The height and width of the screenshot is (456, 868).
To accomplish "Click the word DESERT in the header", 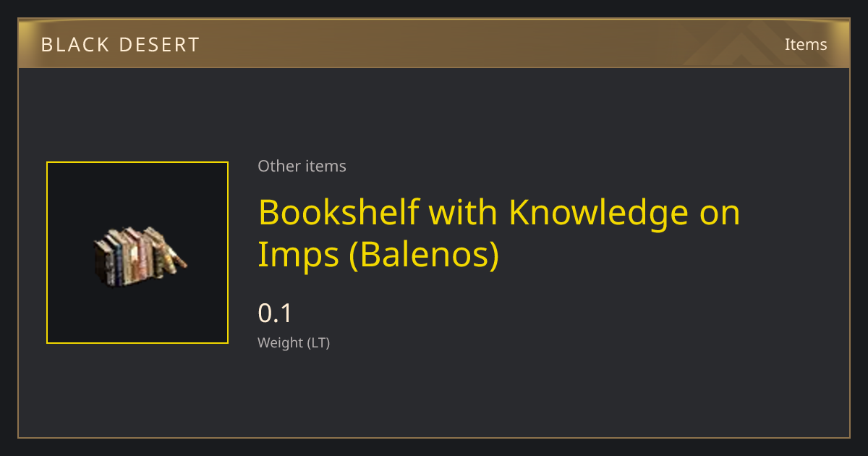I will 159,45.
